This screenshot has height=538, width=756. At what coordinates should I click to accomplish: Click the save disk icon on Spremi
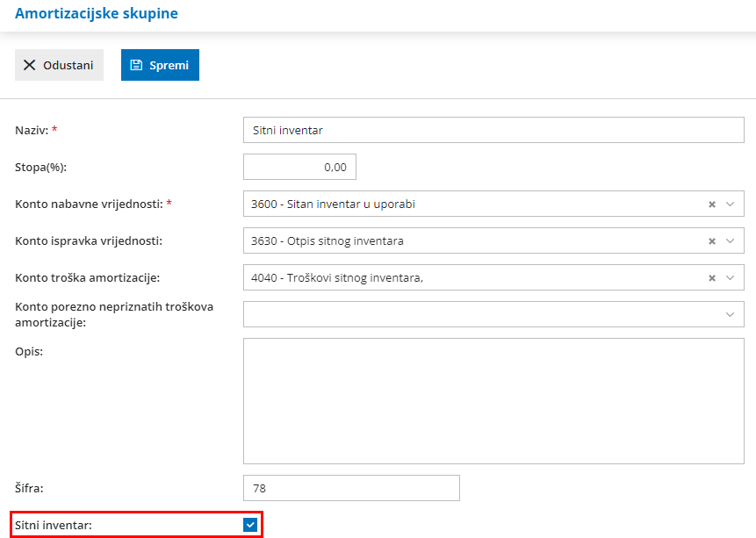136,64
